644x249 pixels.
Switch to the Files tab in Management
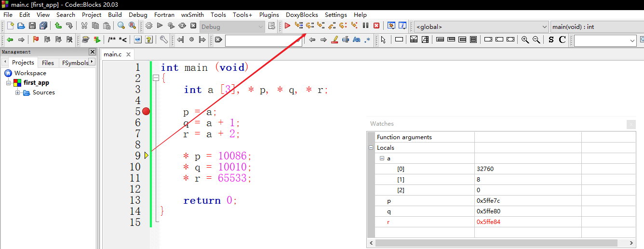[48, 63]
